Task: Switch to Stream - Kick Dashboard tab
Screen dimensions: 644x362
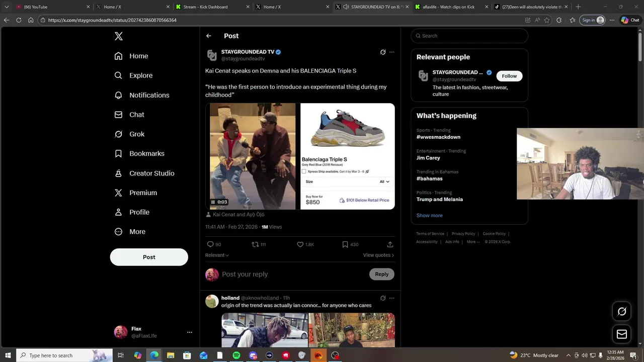Action: click(211, 7)
